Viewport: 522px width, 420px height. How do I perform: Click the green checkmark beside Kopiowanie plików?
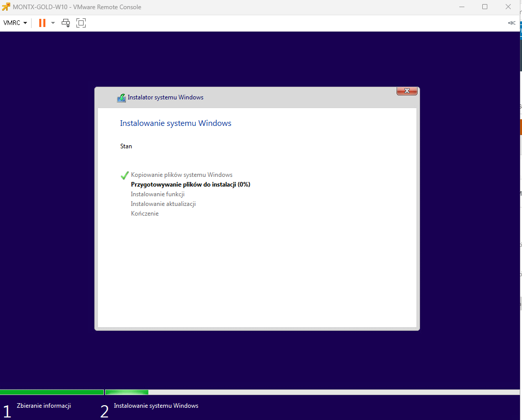(x=124, y=175)
